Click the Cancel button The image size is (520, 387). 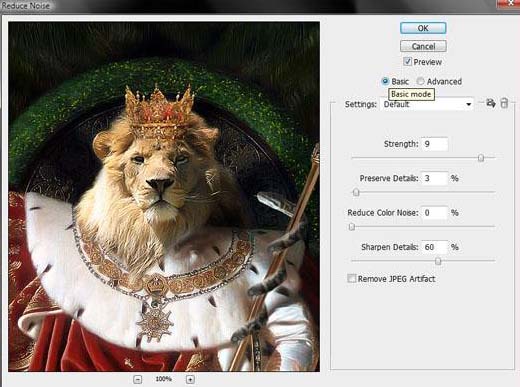click(x=423, y=46)
